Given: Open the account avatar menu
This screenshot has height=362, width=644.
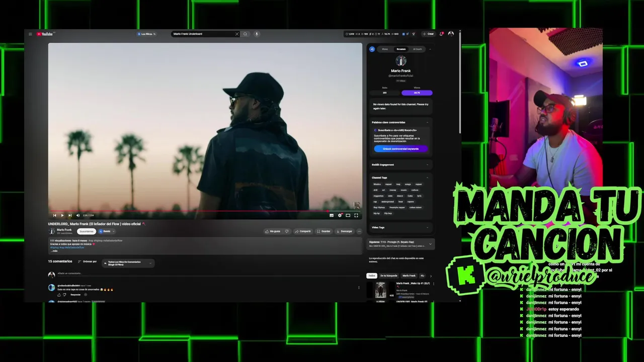Looking at the screenshot, I should pyautogui.click(x=451, y=34).
